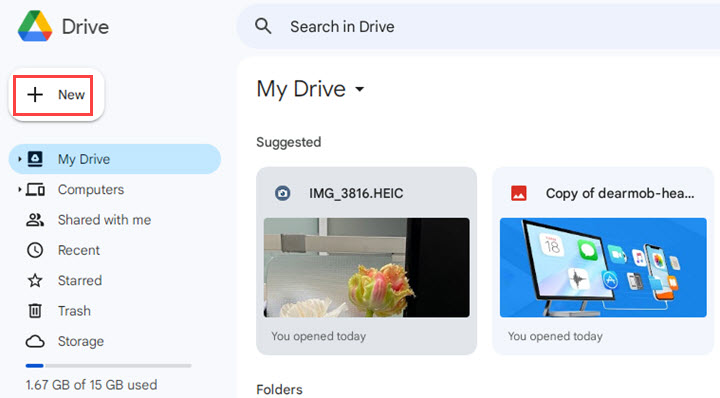Expand the My Drive tree arrow
This screenshot has height=398, width=720.
click(19, 159)
